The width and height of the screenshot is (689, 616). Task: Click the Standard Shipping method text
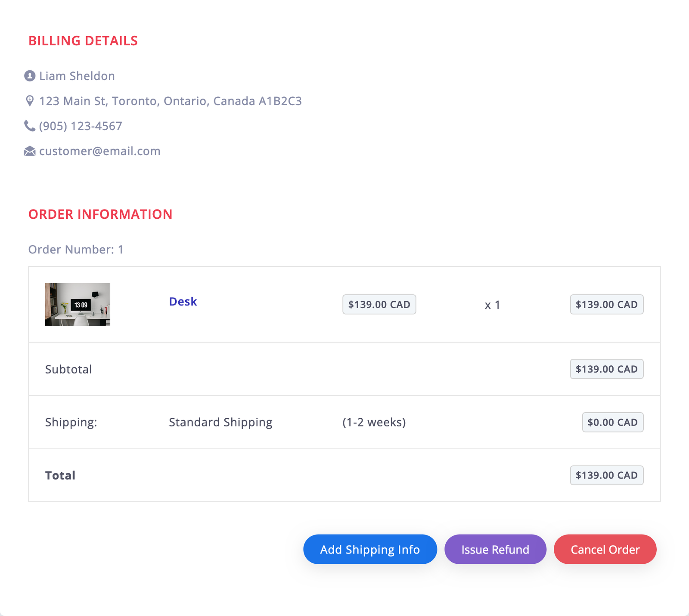220,422
